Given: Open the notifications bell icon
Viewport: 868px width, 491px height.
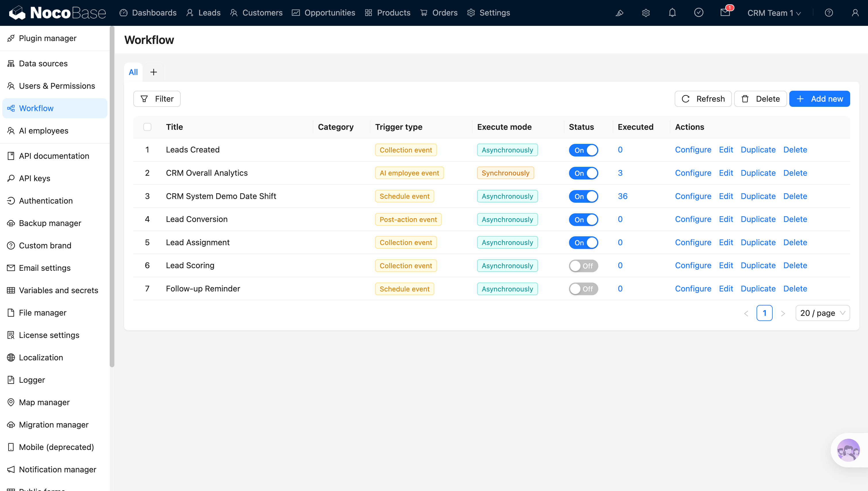Looking at the screenshot, I should [x=672, y=13].
